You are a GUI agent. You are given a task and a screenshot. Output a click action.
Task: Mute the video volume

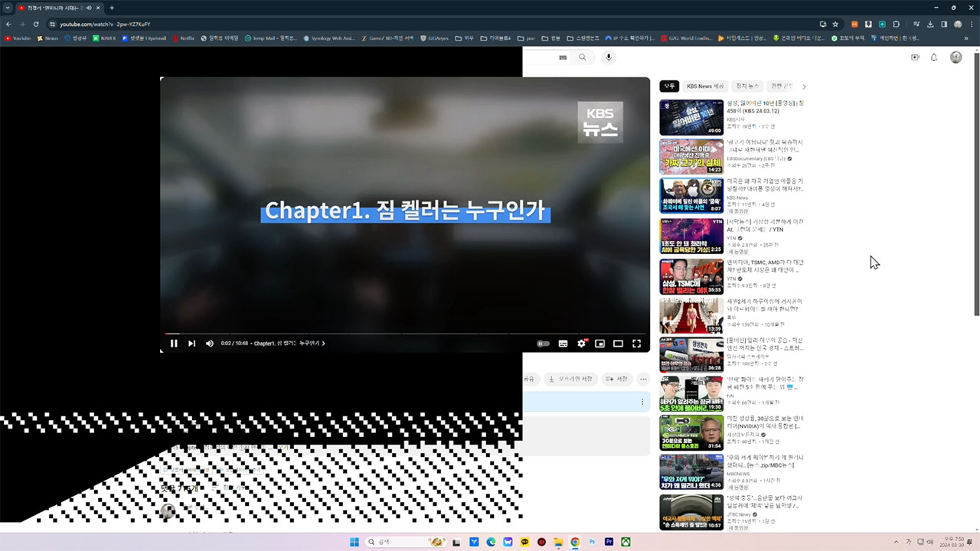(x=210, y=344)
